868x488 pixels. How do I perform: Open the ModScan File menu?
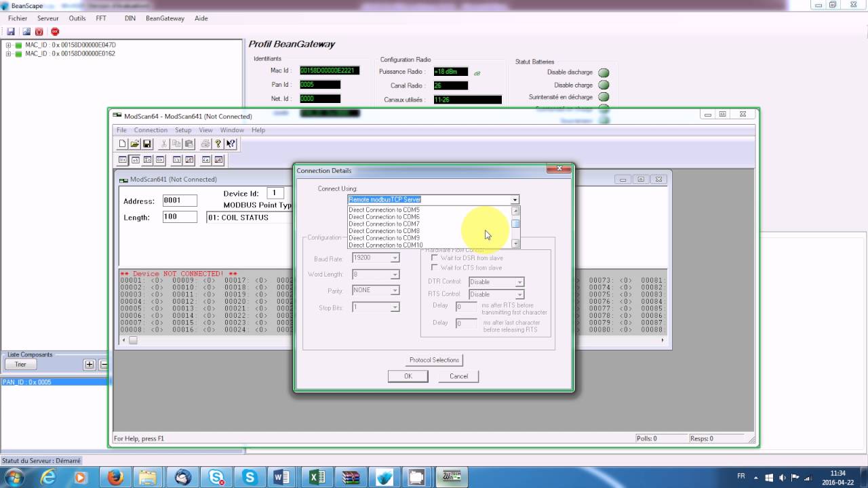click(x=121, y=130)
